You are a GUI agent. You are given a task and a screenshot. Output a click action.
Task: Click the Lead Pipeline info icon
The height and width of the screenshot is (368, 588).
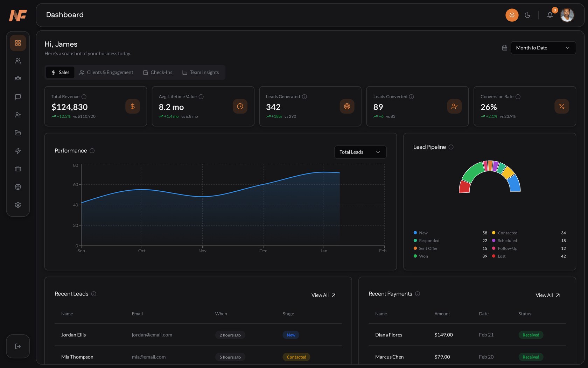point(451,147)
